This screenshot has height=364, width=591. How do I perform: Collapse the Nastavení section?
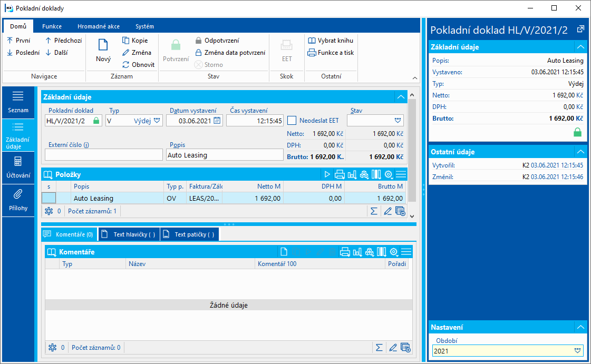(x=580, y=327)
